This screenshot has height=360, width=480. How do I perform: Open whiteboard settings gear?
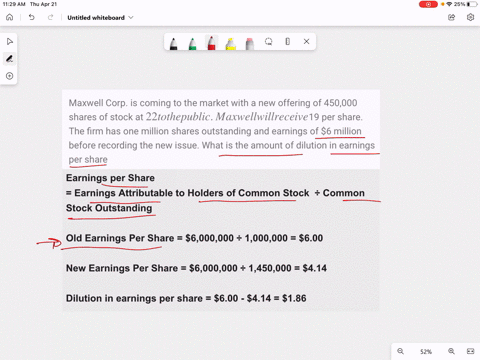[470, 17]
